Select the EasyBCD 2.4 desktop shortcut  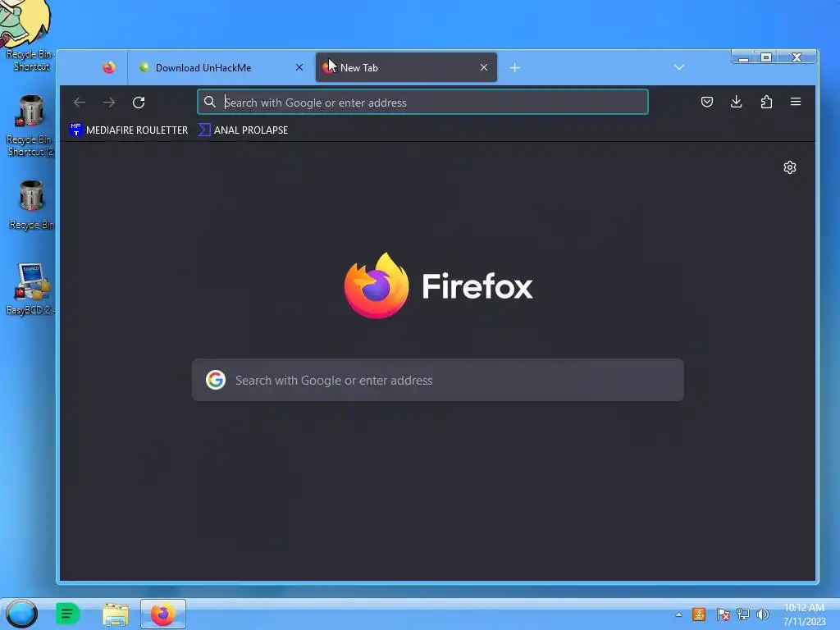click(30, 289)
